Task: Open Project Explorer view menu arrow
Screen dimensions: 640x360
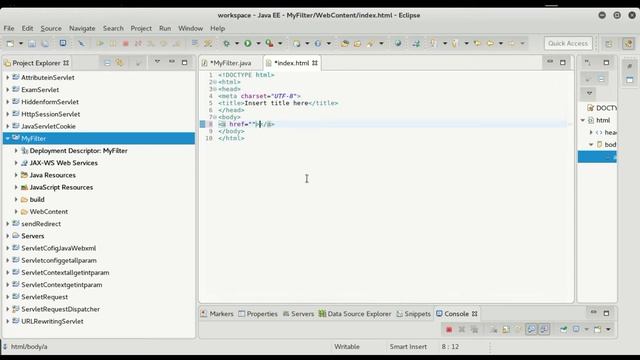Action: point(157,62)
